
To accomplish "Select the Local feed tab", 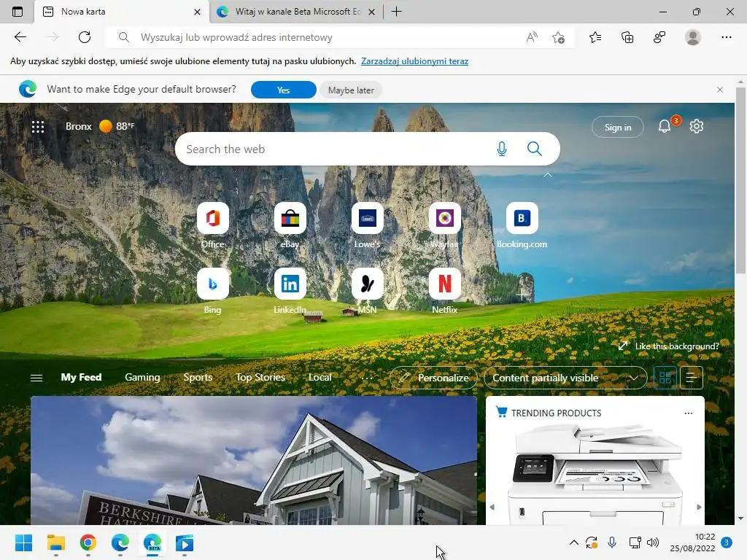I will coord(320,377).
